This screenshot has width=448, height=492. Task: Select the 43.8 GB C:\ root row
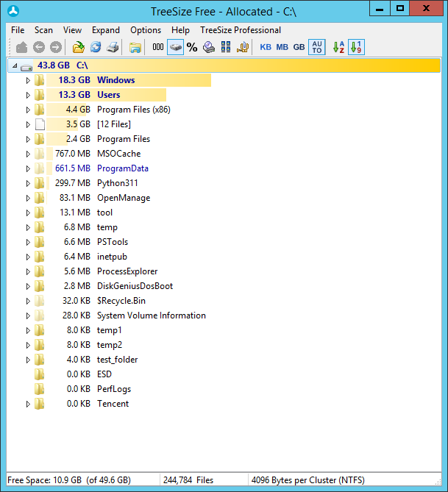pyautogui.click(x=224, y=65)
